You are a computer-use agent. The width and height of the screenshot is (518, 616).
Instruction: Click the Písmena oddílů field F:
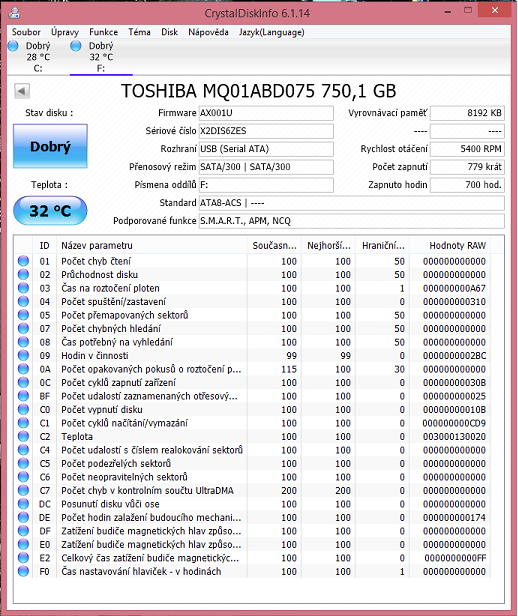click(266, 185)
